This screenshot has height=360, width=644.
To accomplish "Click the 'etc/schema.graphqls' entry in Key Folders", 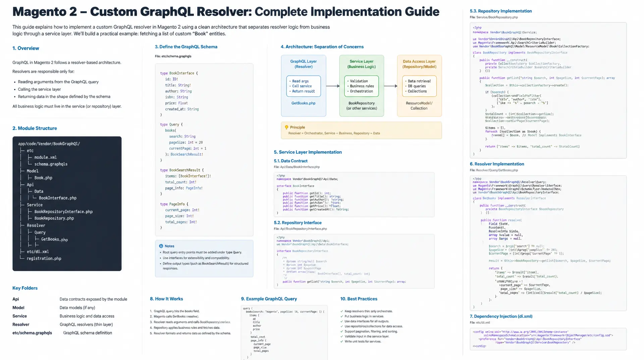I will tap(32, 333).
